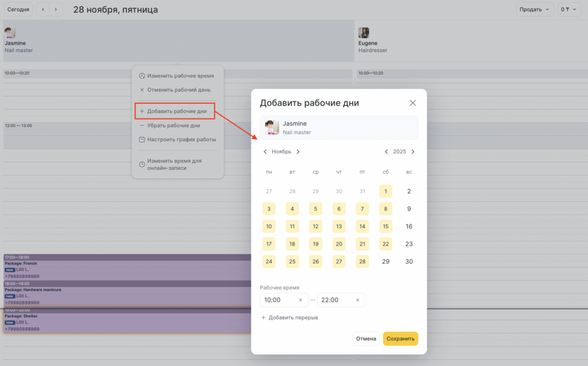Toggle working day 15 in calendar
This screenshot has height=366, width=588.
[385, 227]
